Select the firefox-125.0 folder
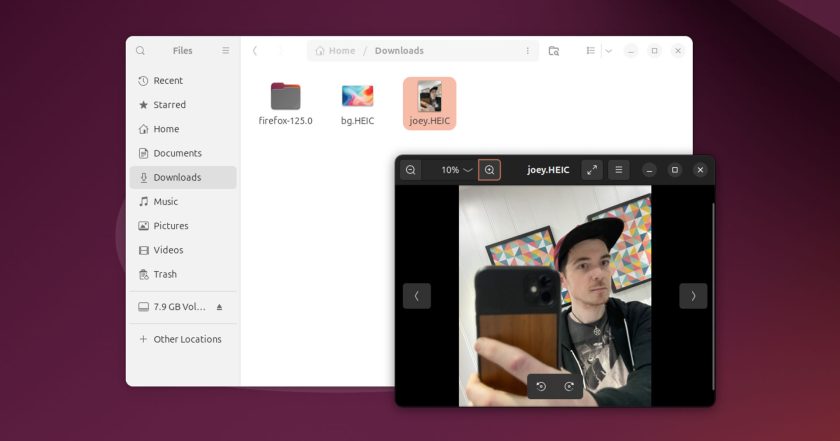 [286, 104]
